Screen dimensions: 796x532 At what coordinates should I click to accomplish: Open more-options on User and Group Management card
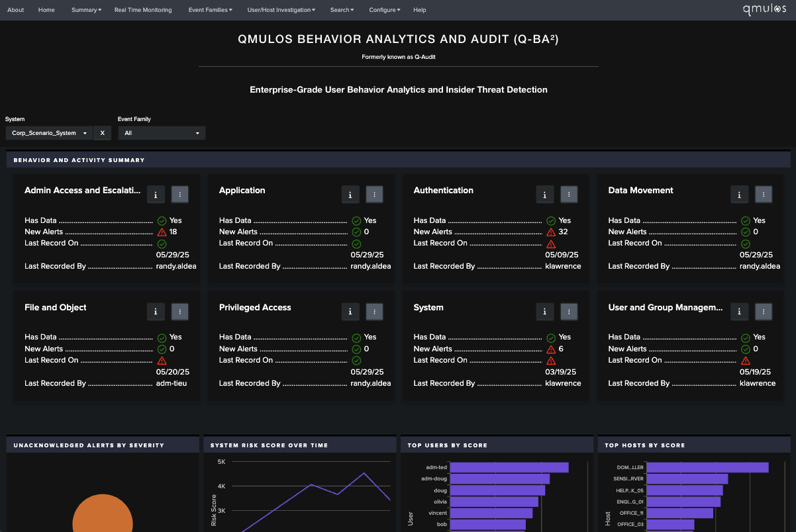(764, 311)
